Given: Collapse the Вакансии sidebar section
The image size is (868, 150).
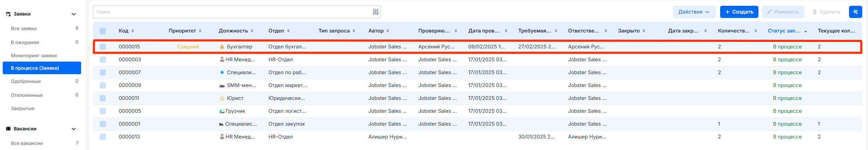Looking at the screenshot, I should [74, 129].
